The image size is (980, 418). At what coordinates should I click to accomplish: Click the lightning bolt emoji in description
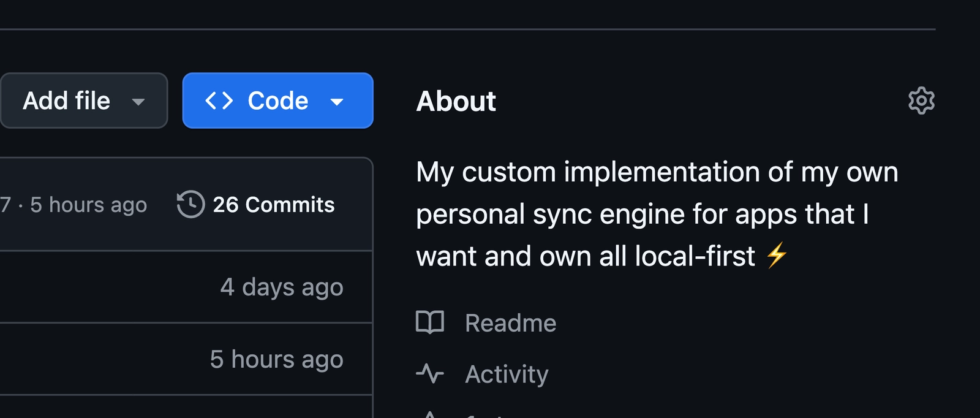point(777,256)
